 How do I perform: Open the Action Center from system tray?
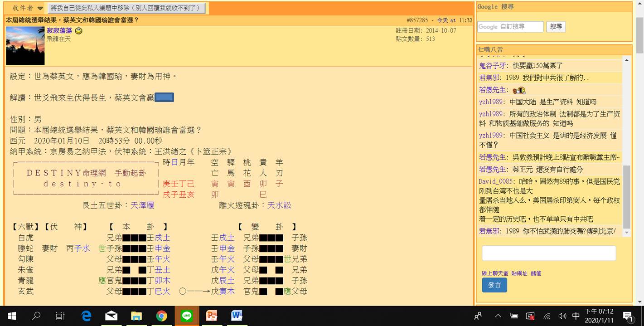[x=627, y=316]
